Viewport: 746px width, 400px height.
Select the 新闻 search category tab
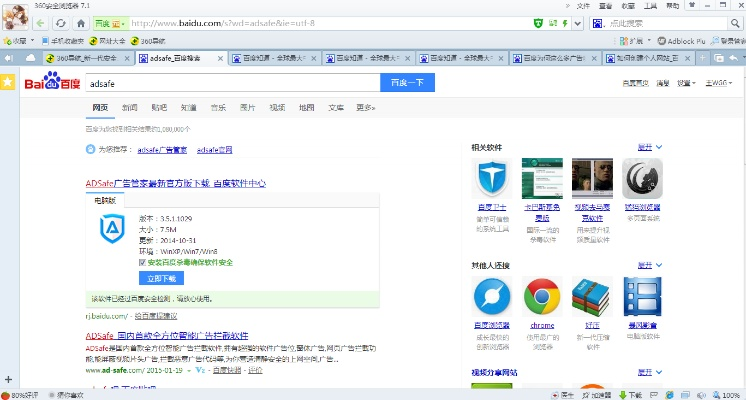click(129, 107)
